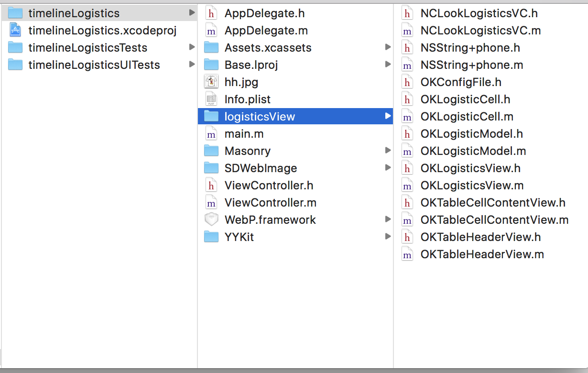Select the Masonry name text
Image resolution: width=588 pixels, height=373 pixels.
(x=248, y=151)
